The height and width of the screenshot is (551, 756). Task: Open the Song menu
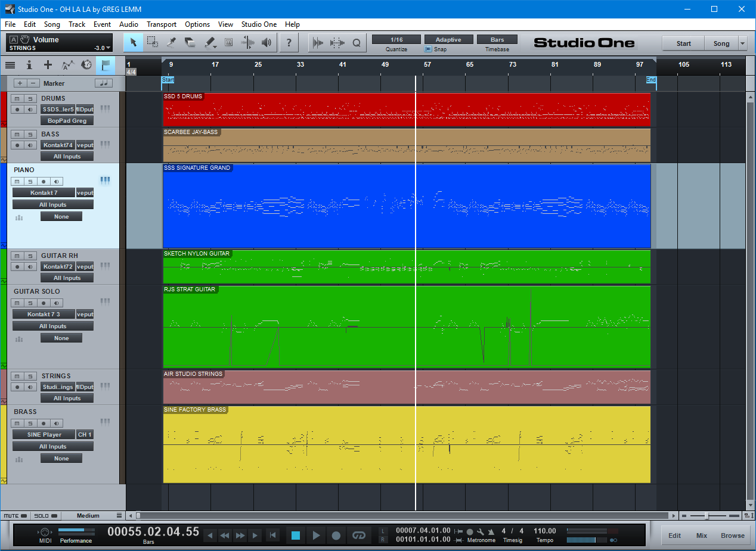tap(52, 24)
